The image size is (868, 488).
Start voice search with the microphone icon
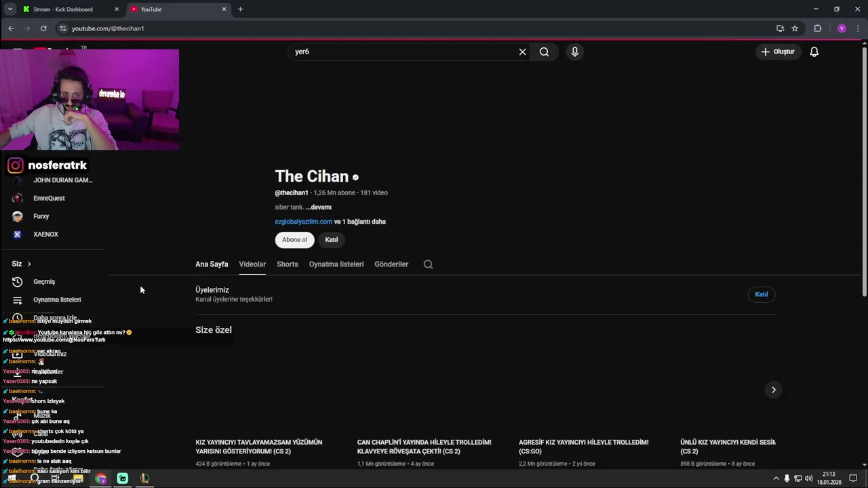pyautogui.click(x=574, y=52)
